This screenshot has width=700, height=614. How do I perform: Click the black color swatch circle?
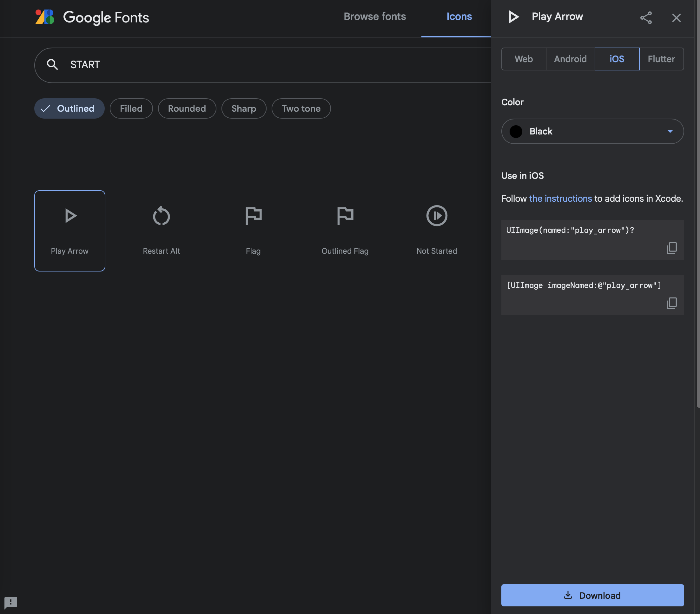pyautogui.click(x=516, y=131)
